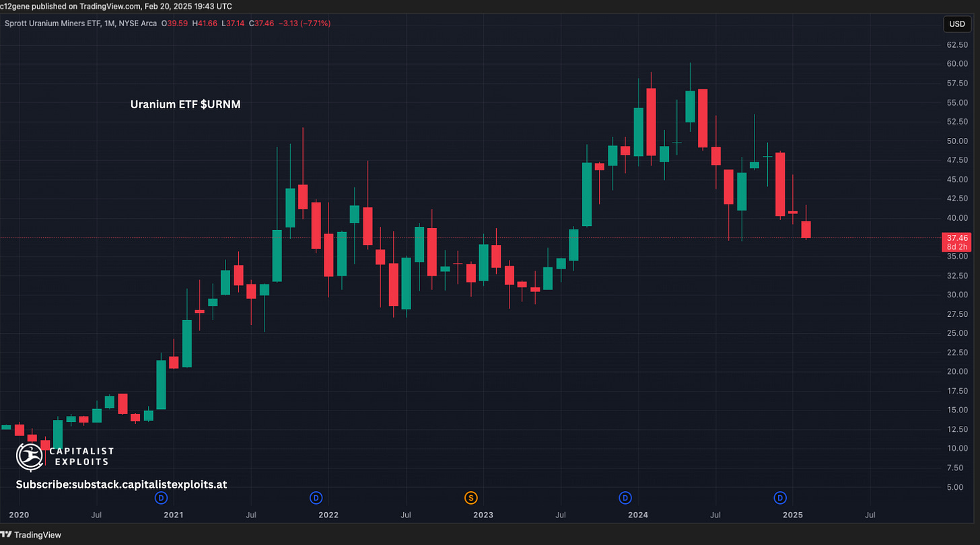Screen dimensions: 980x545
Task: Select the close value C37.46
Action: (x=262, y=24)
